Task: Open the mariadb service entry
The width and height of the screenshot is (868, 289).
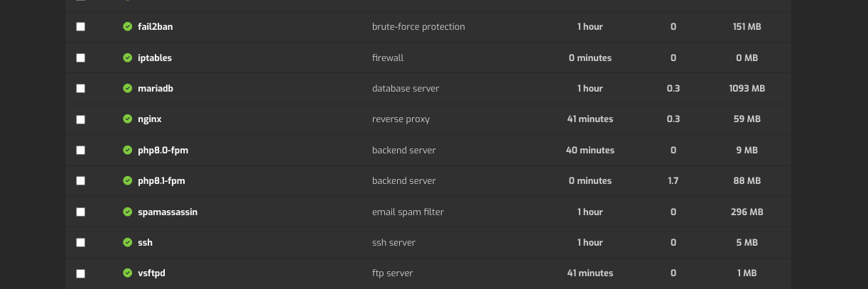Action: coord(156,89)
